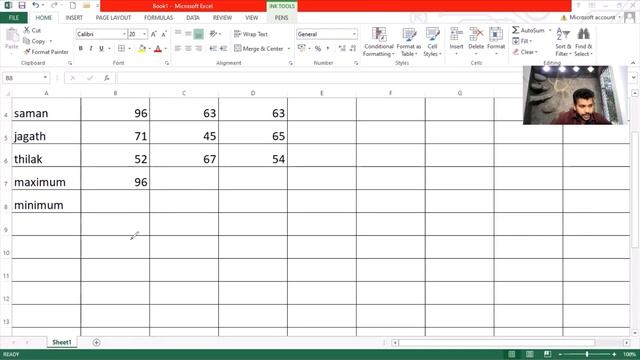Apply Comma Style icon
The width and height of the screenshot is (640, 360).
point(328,49)
